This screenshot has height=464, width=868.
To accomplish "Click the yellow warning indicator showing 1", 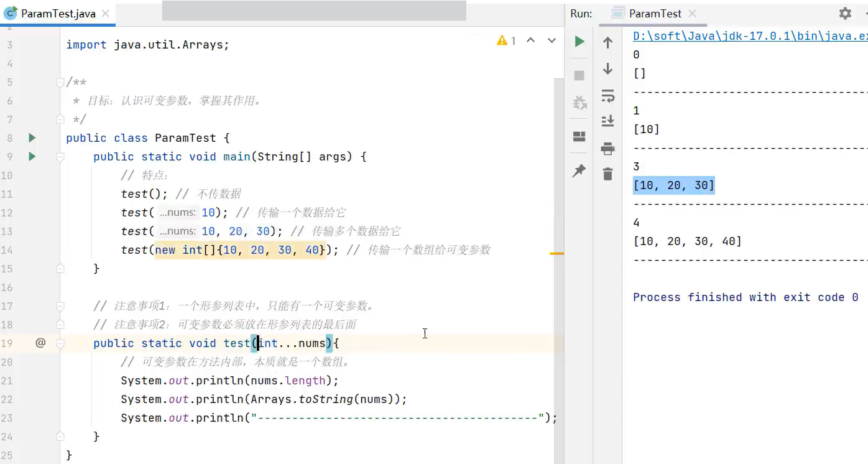I will click(x=506, y=40).
